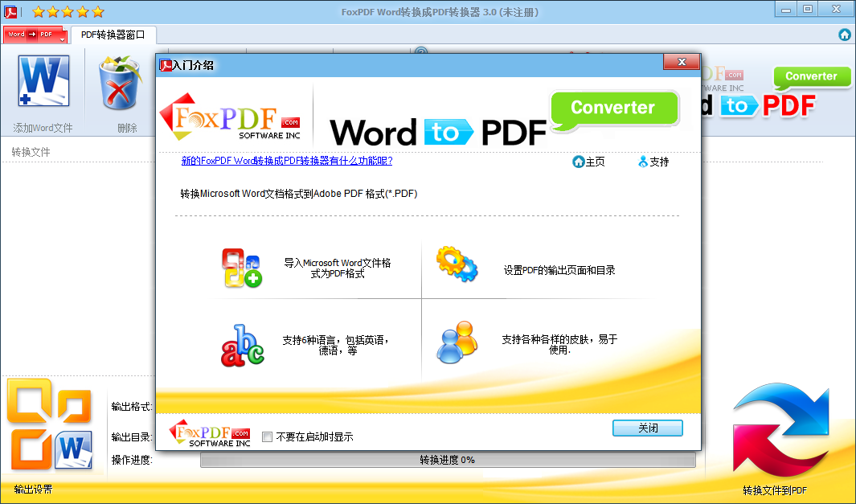Click the 转换进度 0% progress bar
Viewport: 856px width, 504px height.
point(448,461)
